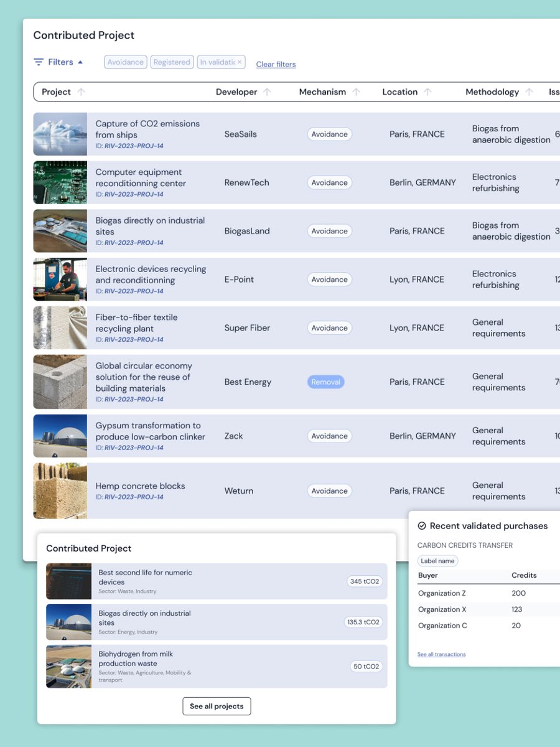Image resolution: width=560 pixels, height=747 pixels.
Task: Click Lyon, FRANCE in E-Point row
Action: click(417, 280)
